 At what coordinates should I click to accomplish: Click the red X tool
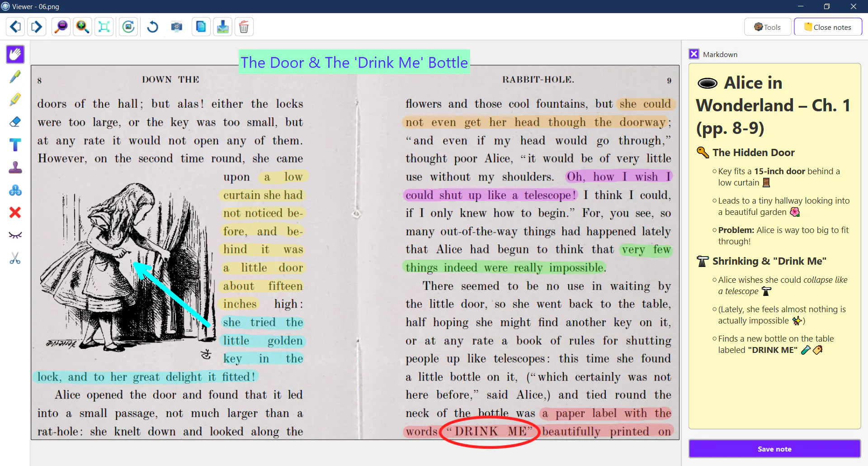15,213
